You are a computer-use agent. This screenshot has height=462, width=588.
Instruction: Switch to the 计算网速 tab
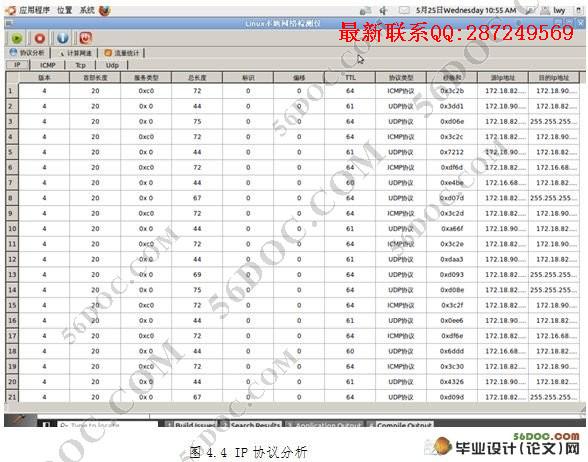coord(75,53)
